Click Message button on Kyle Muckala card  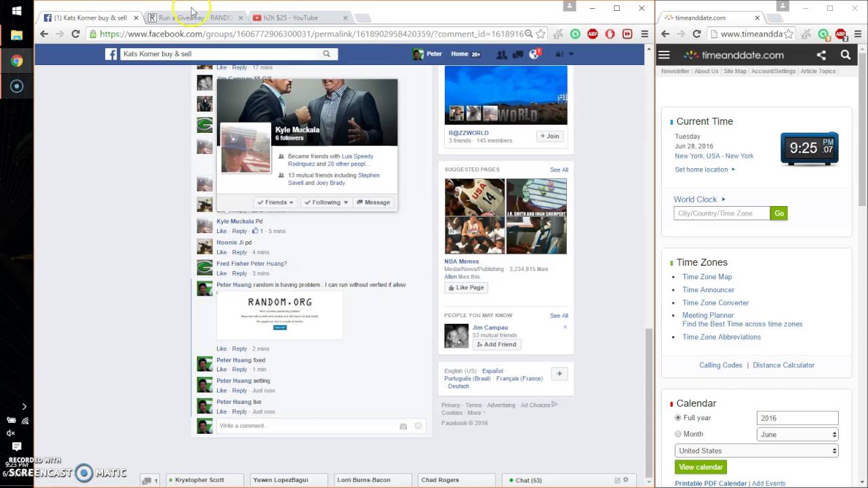click(x=374, y=202)
